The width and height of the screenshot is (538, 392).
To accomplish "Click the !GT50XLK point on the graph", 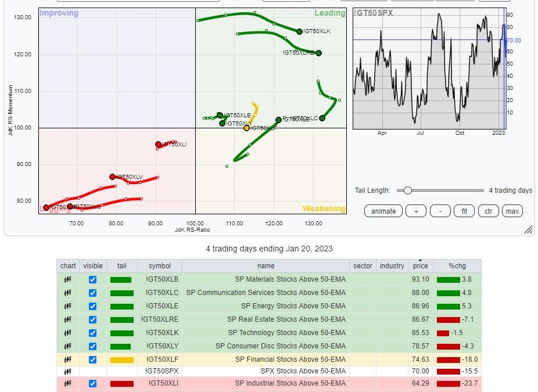I will tap(299, 31).
